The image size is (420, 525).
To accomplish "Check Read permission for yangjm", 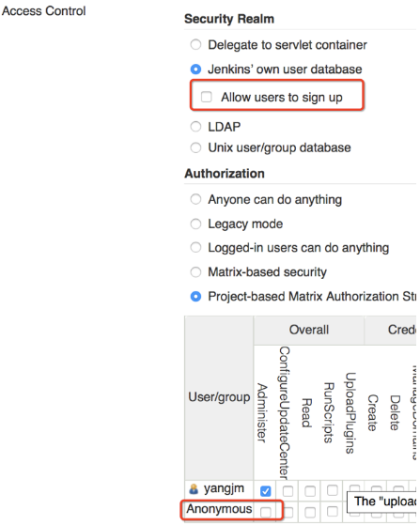I will pos(310,491).
